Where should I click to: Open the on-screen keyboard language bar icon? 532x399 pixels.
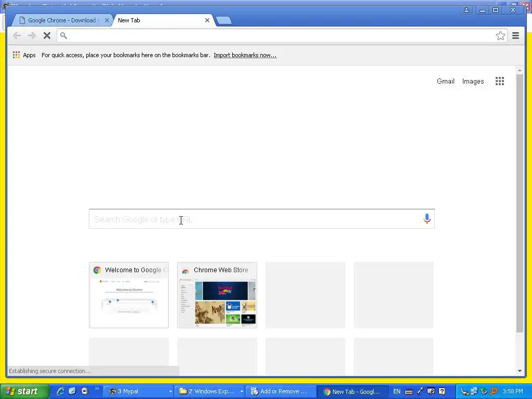[409, 392]
